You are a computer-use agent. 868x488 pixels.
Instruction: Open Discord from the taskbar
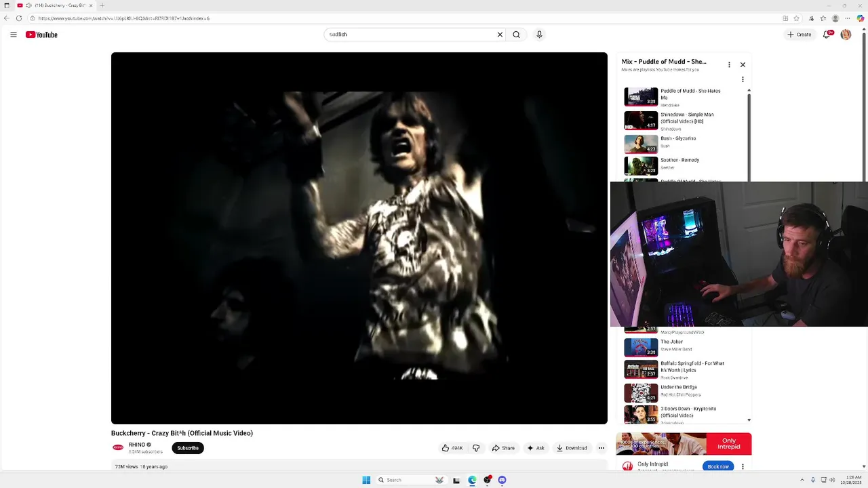click(502, 480)
